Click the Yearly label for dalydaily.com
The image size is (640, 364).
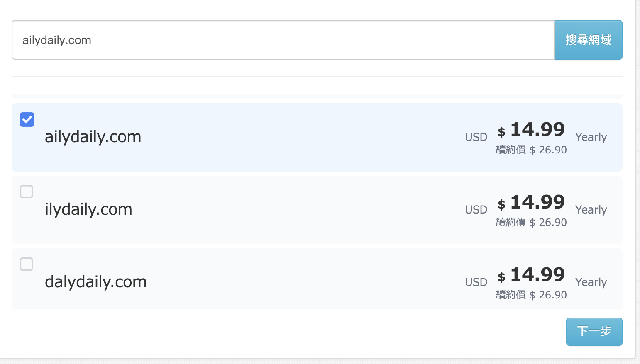(x=591, y=282)
